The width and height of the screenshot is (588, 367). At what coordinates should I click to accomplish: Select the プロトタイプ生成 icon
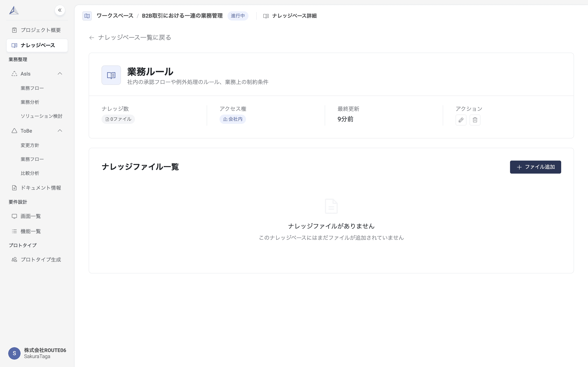pos(14,259)
